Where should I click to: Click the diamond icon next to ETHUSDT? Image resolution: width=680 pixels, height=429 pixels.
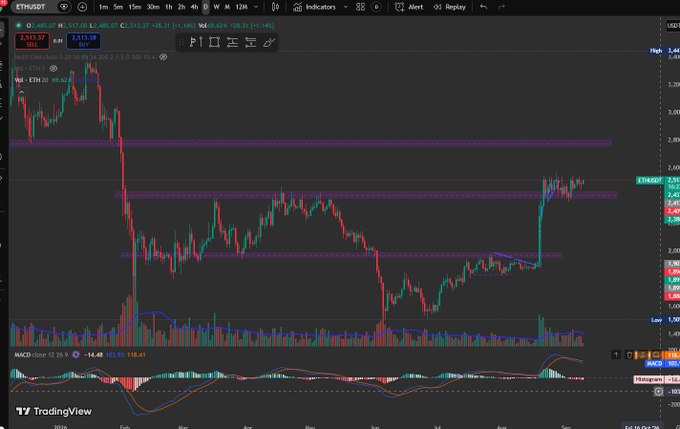click(64, 7)
